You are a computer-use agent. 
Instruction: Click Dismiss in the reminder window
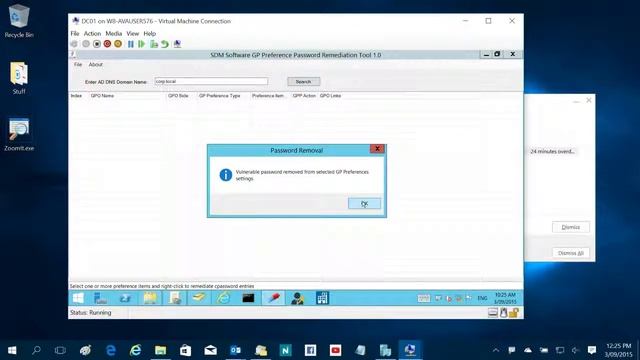click(571, 227)
